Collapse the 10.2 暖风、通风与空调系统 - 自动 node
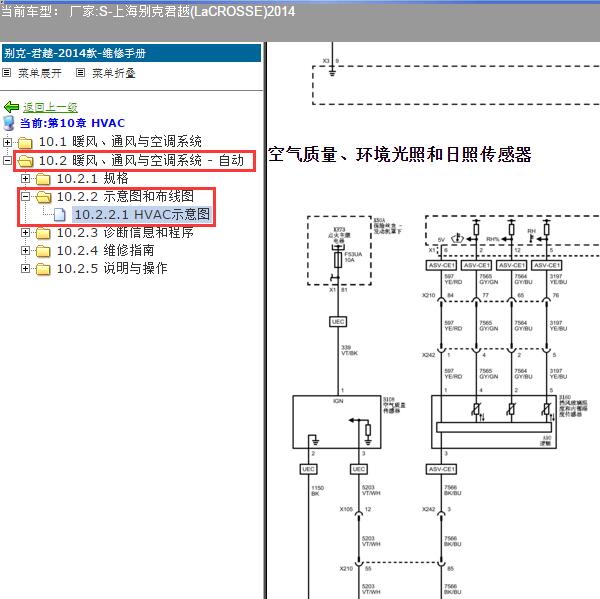 pos(7,160)
